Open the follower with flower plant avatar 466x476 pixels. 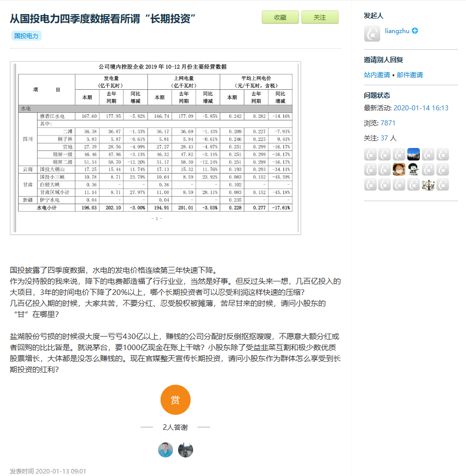coord(428,185)
